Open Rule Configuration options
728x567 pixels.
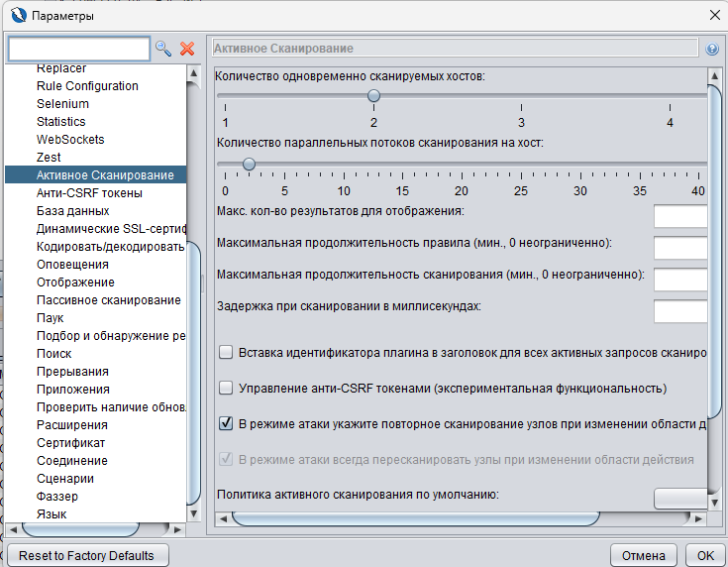click(x=87, y=86)
